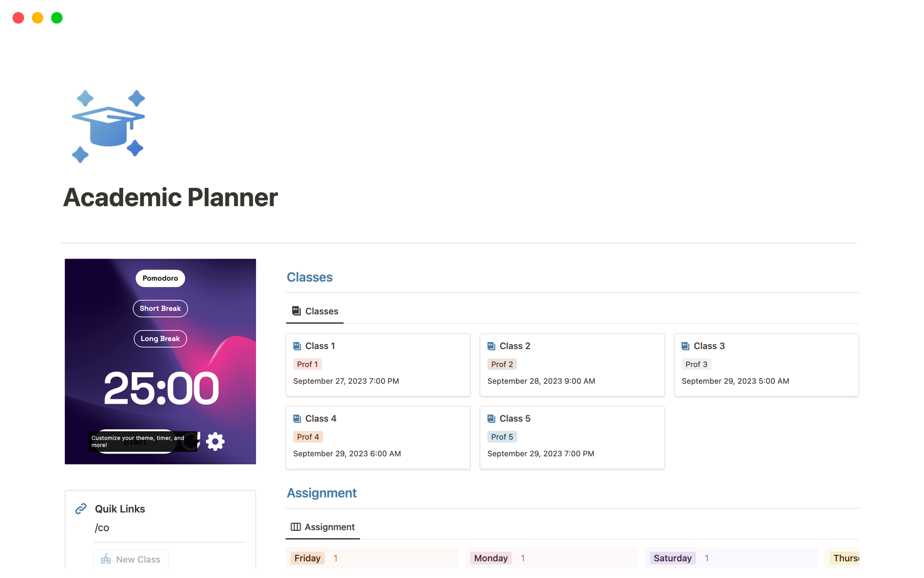Click the book icon beside Class 1
924x578 pixels.
coord(296,345)
